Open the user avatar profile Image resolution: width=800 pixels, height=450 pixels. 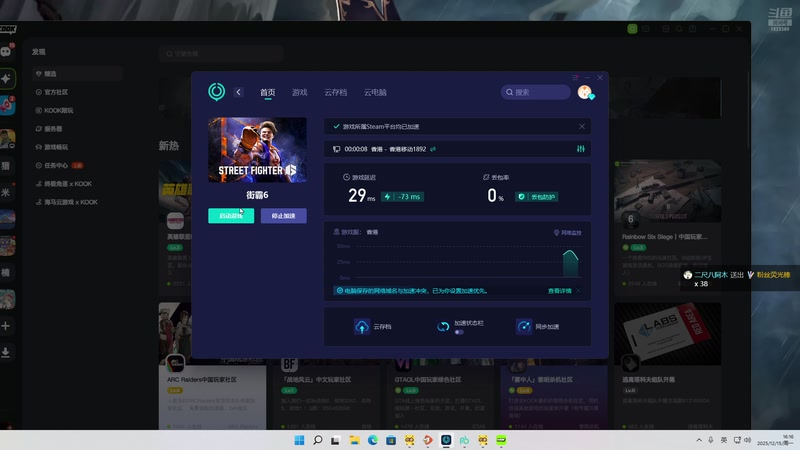(x=585, y=92)
